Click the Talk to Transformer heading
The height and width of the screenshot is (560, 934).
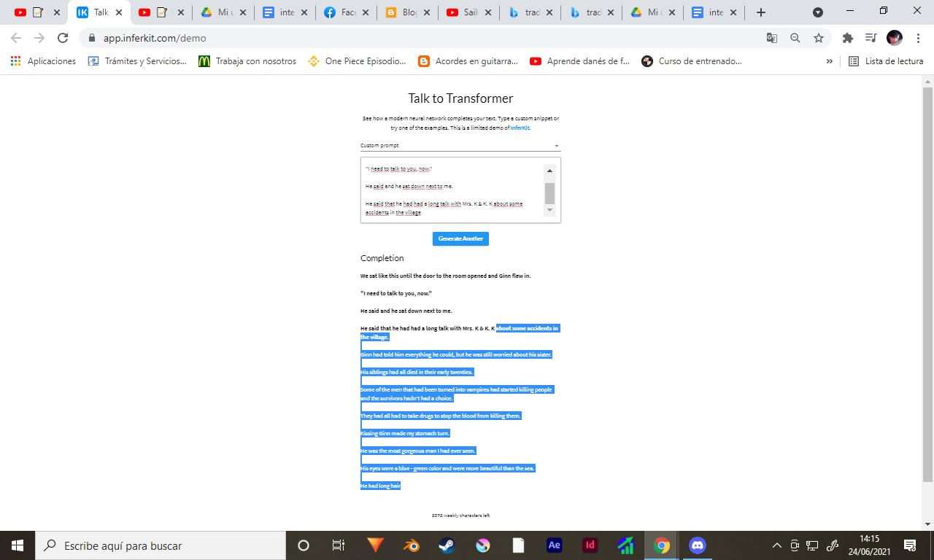[460, 98]
